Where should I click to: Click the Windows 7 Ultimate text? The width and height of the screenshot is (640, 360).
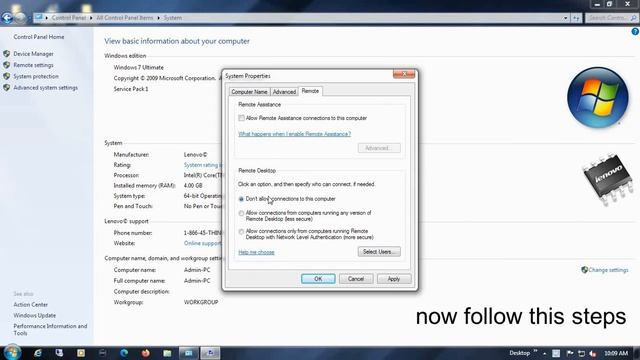pos(139,67)
